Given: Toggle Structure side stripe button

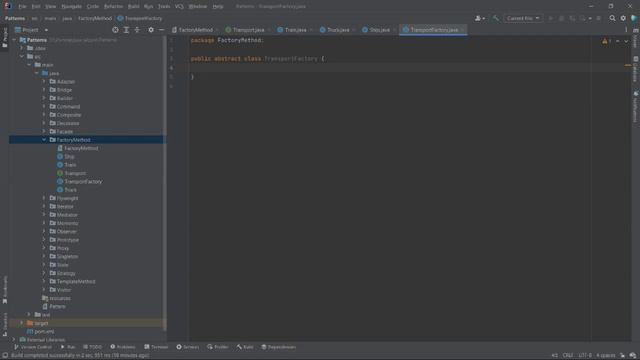Looking at the screenshot, I should (5, 324).
